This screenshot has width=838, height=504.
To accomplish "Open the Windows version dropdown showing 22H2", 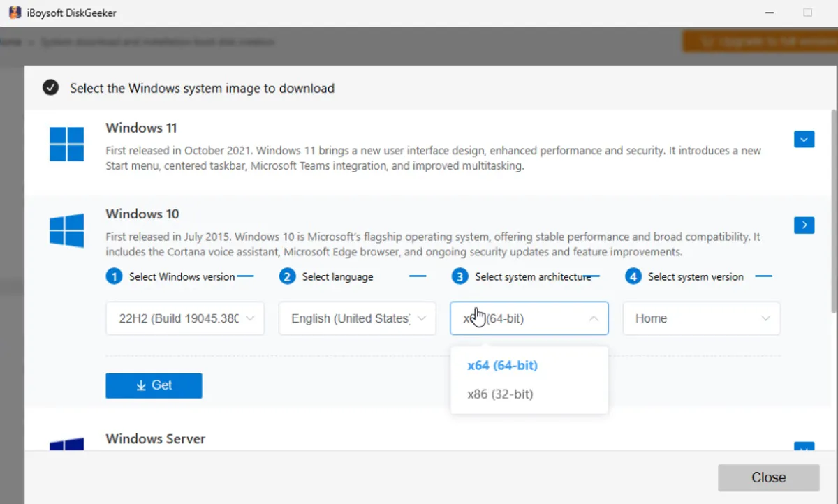I will point(184,318).
